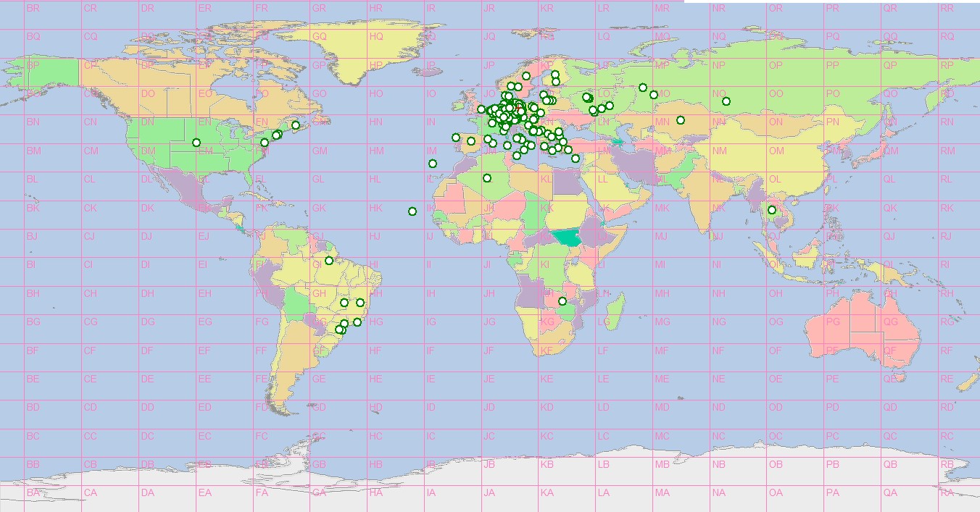Select the QG grid label over Australia
Screen dimensions: 980x512
tap(889, 322)
